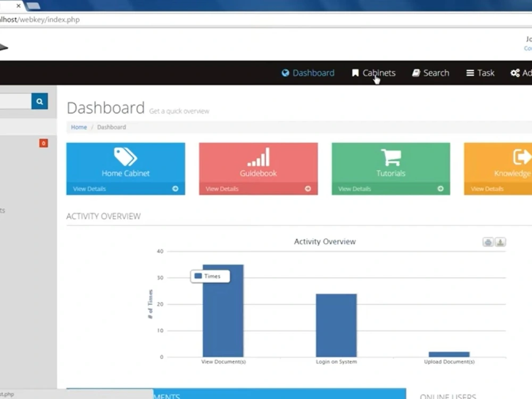Click arrow circle on Guidebook tile
The image size is (532, 399).
click(307, 189)
